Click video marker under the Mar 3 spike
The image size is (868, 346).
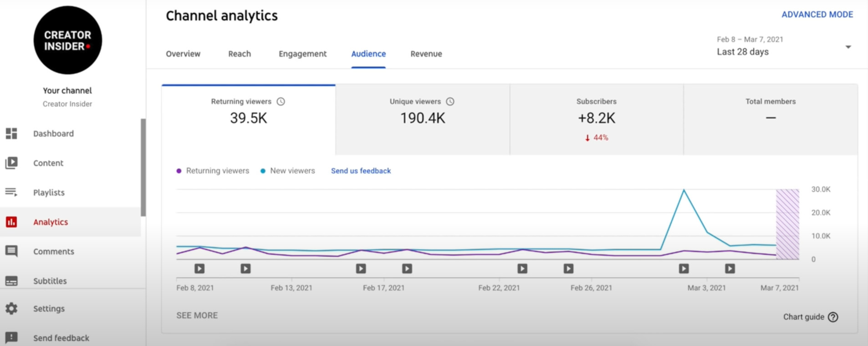(x=684, y=269)
